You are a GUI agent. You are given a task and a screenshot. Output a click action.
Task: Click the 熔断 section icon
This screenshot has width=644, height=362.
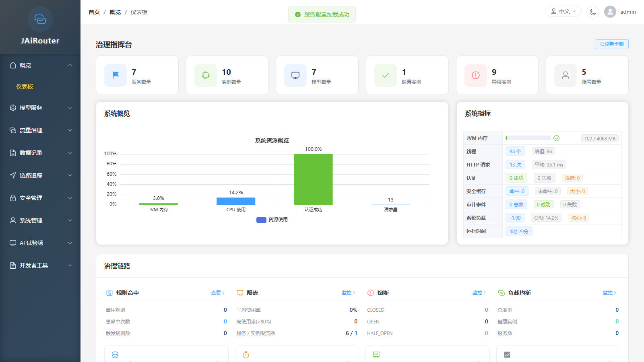pyautogui.click(x=371, y=293)
